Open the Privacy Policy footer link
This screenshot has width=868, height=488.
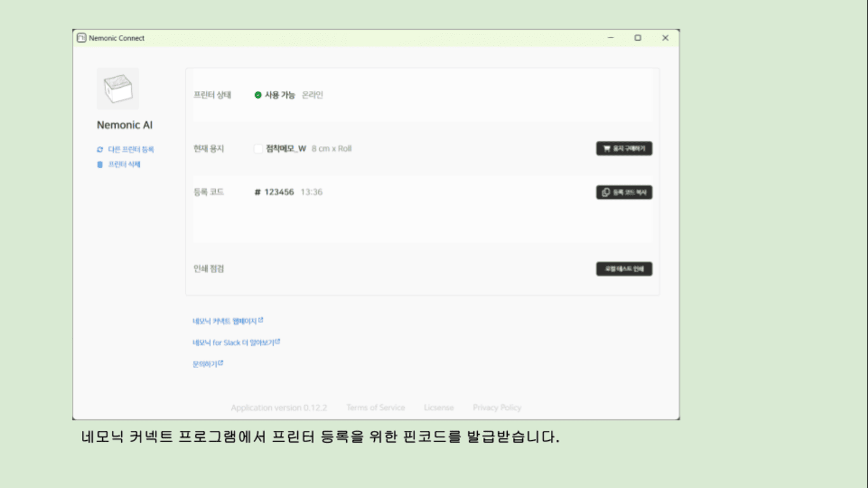pos(497,408)
